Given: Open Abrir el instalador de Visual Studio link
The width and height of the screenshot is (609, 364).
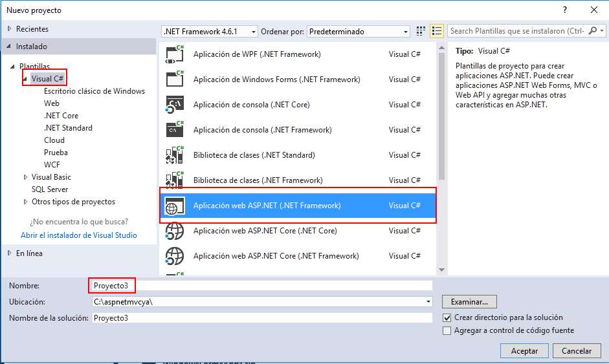Looking at the screenshot, I should pyautogui.click(x=79, y=235).
